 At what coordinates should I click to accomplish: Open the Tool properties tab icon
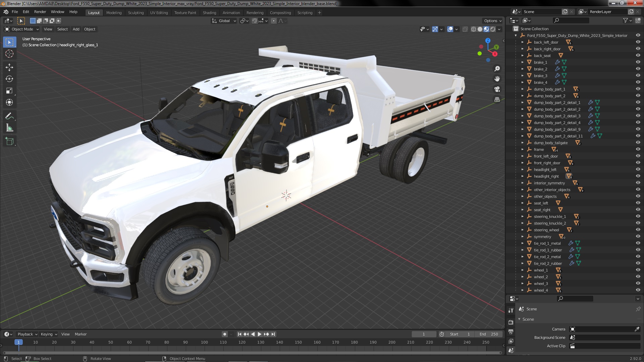(511, 310)
